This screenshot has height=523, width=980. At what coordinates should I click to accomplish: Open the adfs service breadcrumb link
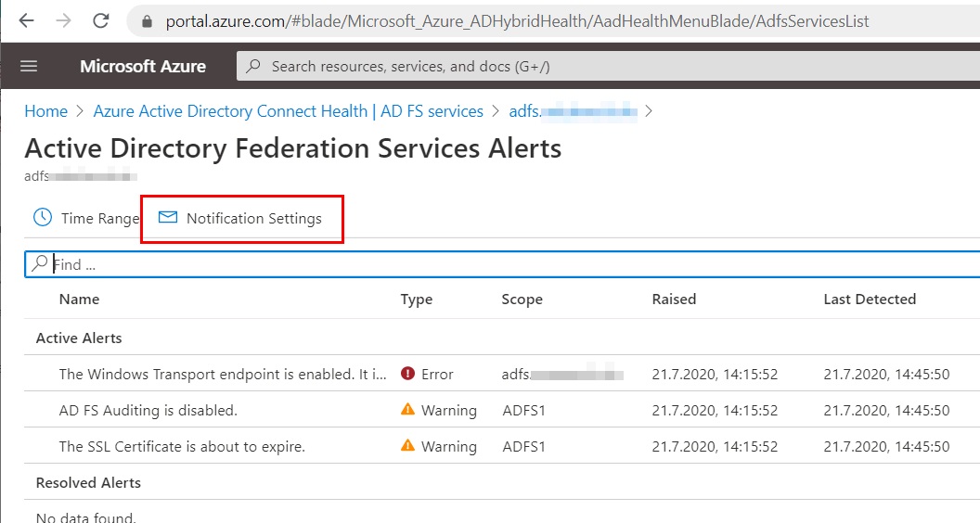(x=574, y=111)
